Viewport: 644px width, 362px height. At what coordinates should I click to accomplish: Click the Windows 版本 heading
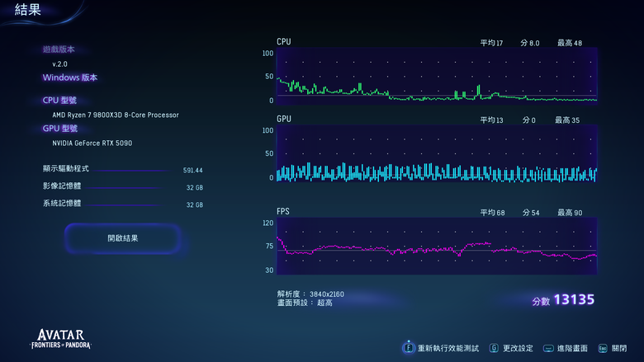pyautogui.click(x=70, y=78)
